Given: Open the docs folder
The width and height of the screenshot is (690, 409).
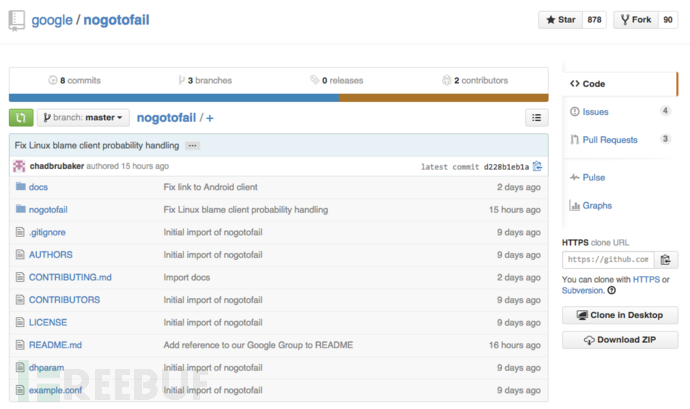Looking at the screenshot, I should point(38,187).
